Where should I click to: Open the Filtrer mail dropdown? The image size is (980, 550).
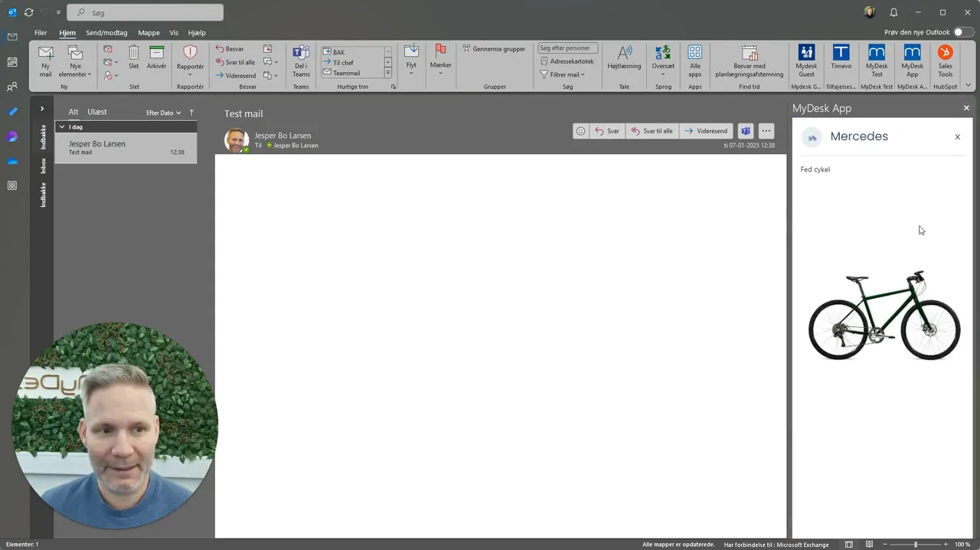coord(562,74)
